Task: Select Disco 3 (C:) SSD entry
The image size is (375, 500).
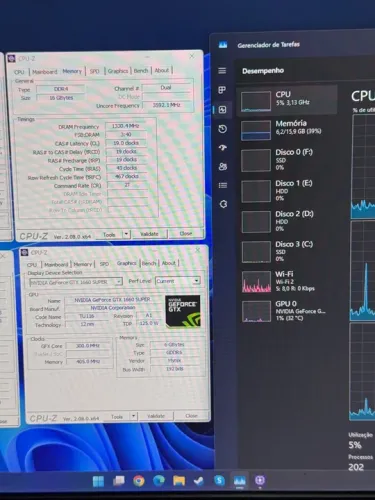Action: [287, 251]
